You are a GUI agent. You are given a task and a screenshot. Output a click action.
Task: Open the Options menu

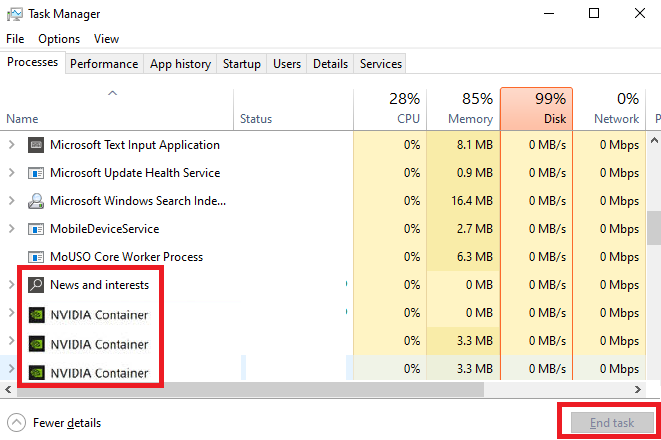click(x=59, y=39)
